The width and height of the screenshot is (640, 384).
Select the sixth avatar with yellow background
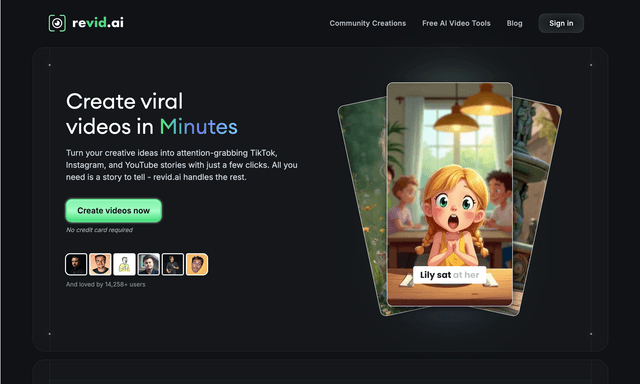[x=197, y=264]
